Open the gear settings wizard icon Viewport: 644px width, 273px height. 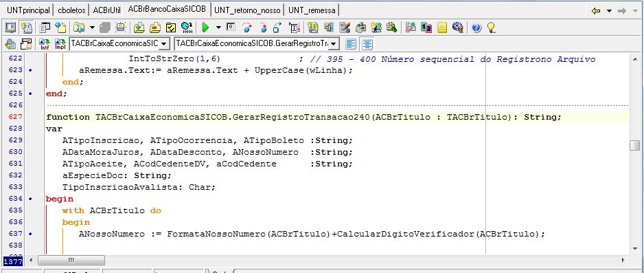pos(457,28)
